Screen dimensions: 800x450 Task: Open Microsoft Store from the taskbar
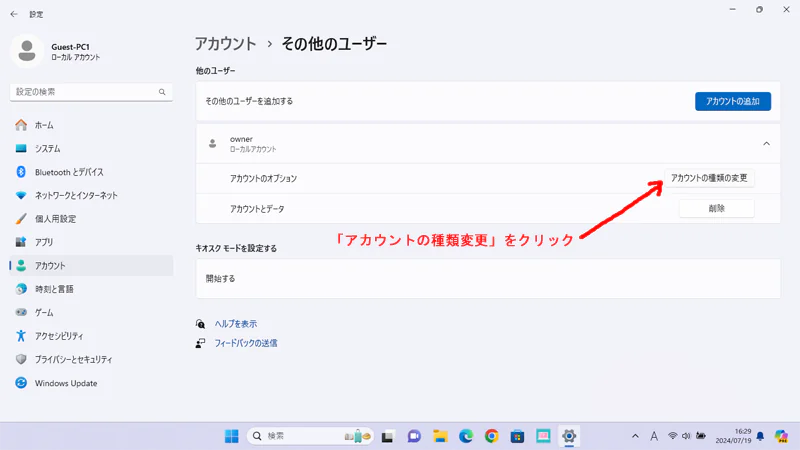517,436
